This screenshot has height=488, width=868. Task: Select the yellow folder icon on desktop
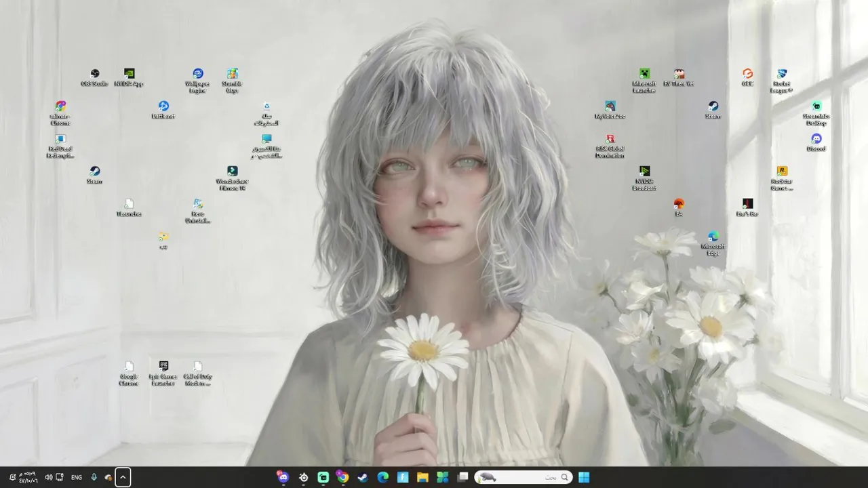click(163, 240)
